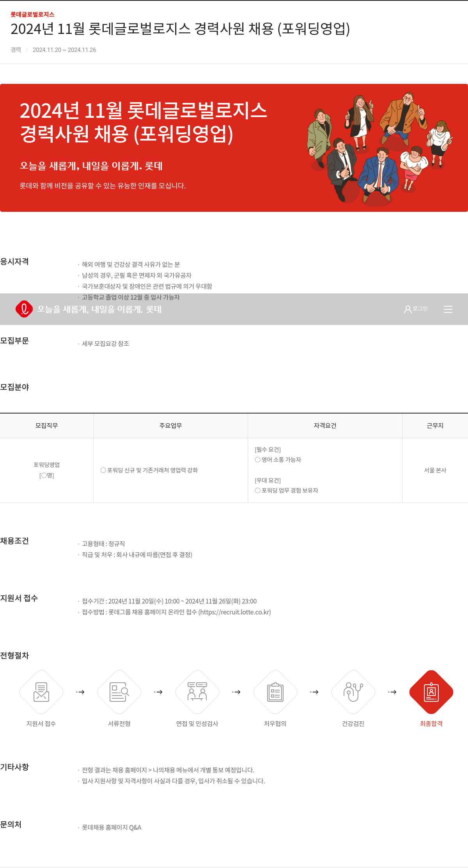The width and height of the screenshot is (468, 868).
Task: Click the 지원서 접수 envelope step icon
Action: (41, 692)
